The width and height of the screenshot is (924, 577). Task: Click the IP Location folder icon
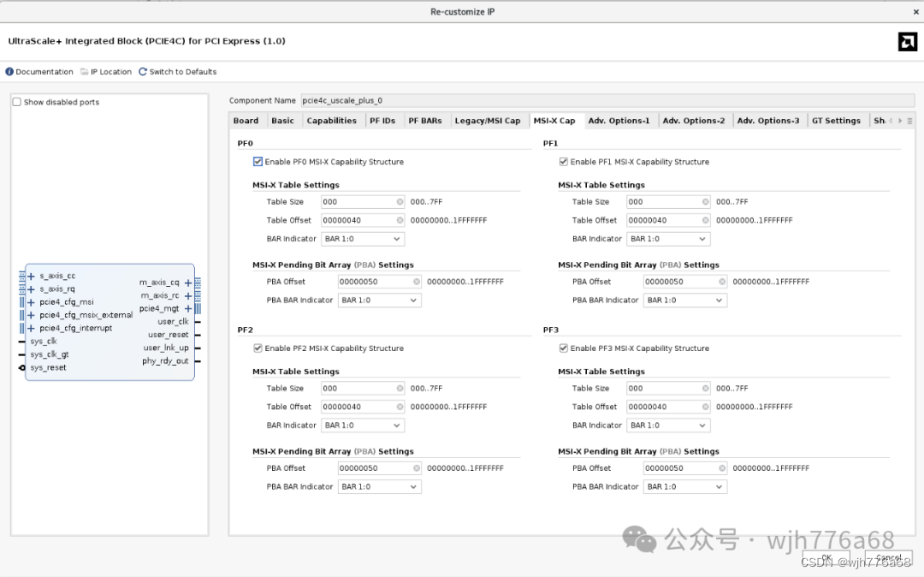pos(84,72)
